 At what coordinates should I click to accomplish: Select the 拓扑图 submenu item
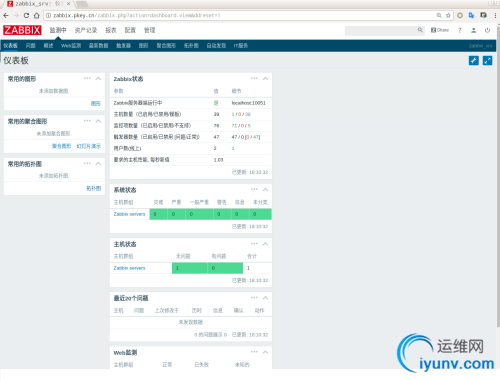point(191,46)
